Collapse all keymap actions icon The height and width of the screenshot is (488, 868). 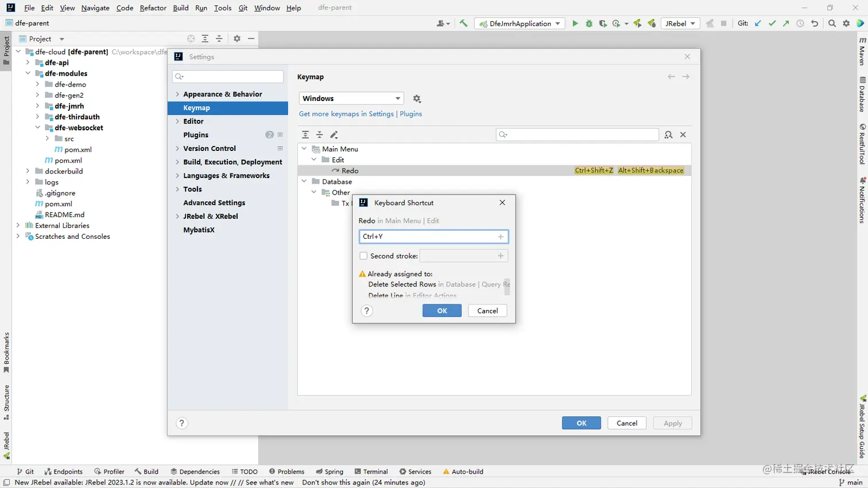click(x=320, y=135)
